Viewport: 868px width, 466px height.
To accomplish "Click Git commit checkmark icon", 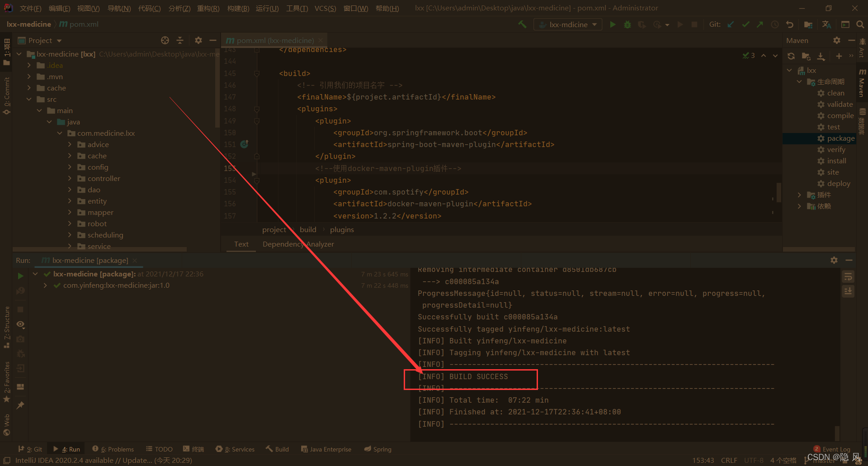I will (745, 24).
